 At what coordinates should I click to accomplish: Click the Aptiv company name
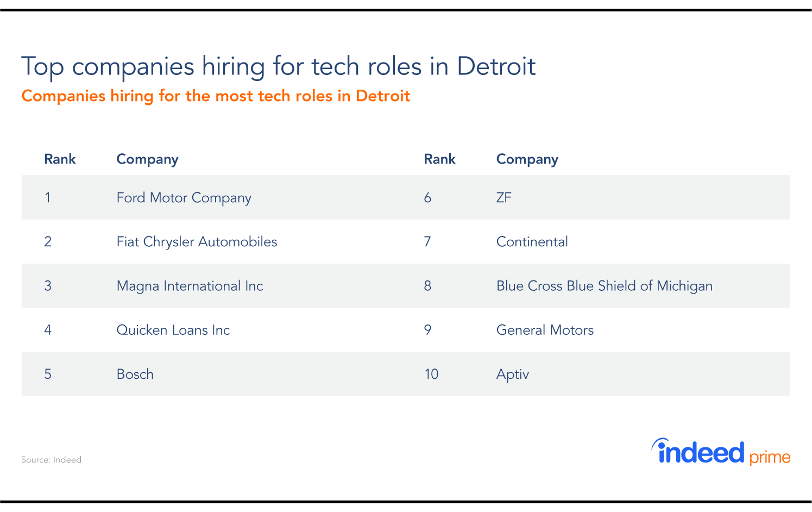512,374
